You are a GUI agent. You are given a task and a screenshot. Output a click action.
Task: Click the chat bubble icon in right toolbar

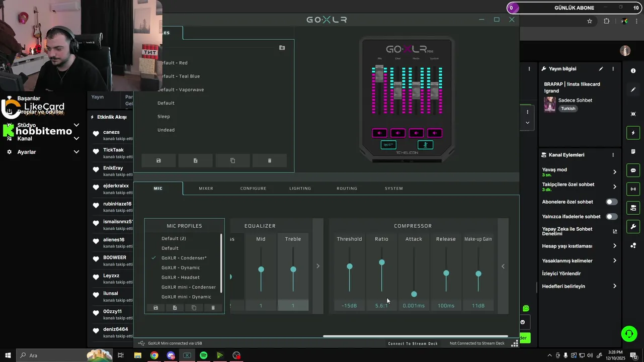click(633, 170)
